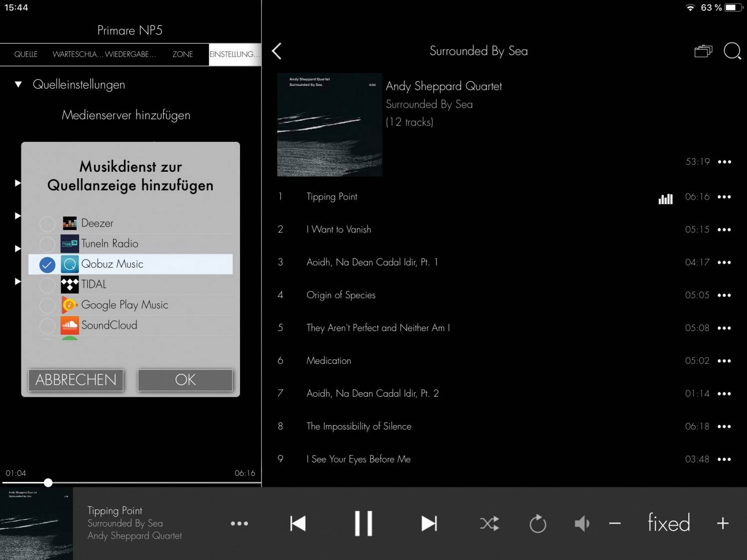Uncheck the Qobuz Music checkmark
Viewport: 747px width, 560px height.
tap(47, 264)
